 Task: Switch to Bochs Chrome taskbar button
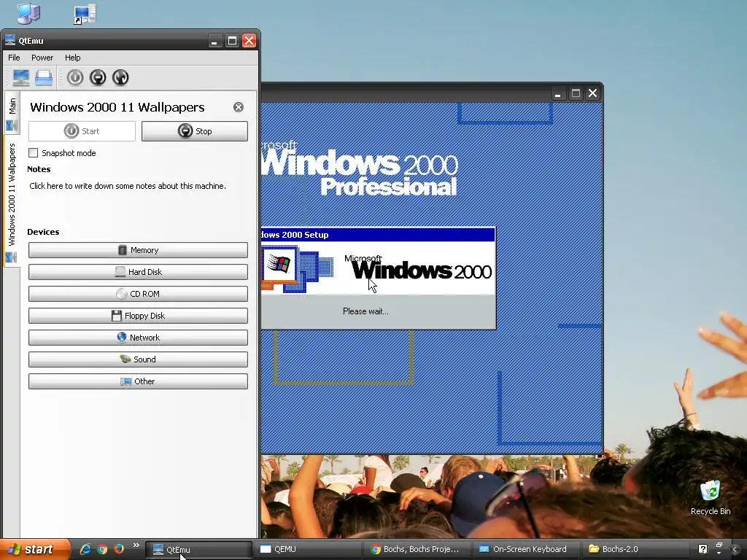[x=417, y=550]
